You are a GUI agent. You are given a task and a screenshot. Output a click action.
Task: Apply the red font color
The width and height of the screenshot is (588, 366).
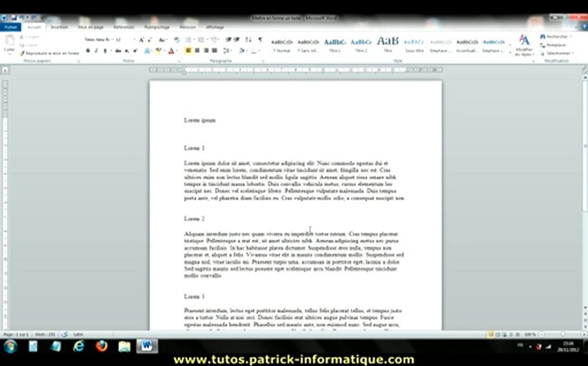[x=171, y=51]
